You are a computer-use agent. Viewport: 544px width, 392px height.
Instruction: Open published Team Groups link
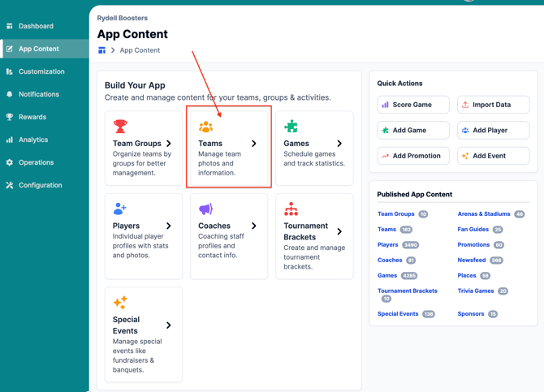396,214
